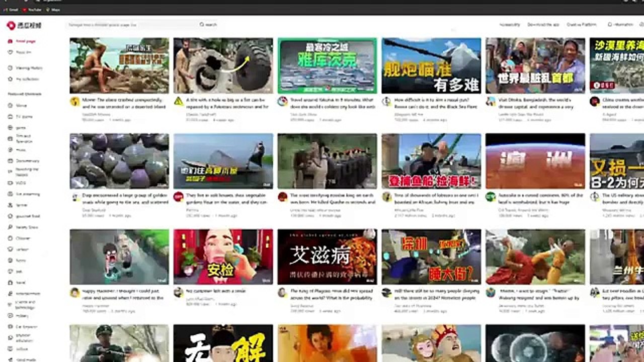Select the TV drama channel
644x362 pixels.
[20, 117]
